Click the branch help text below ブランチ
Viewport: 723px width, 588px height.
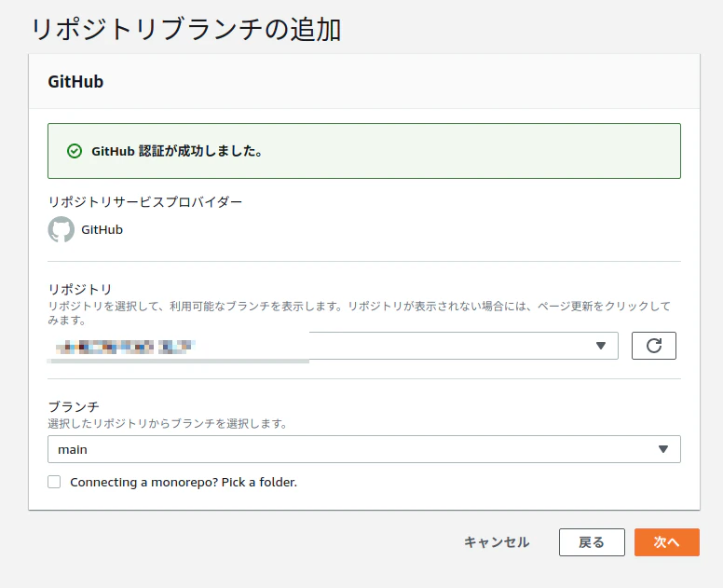click(167, 424)
